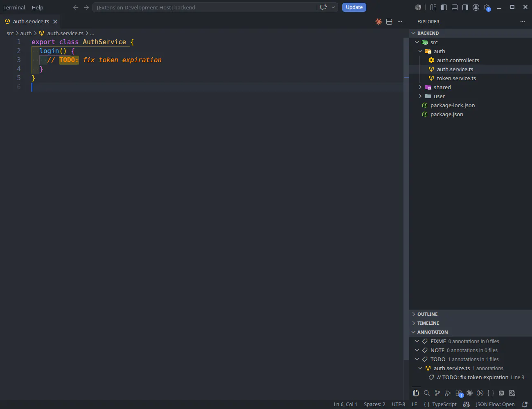
Task: Open package-lock.json in explorer
Action: click(471, 105)
